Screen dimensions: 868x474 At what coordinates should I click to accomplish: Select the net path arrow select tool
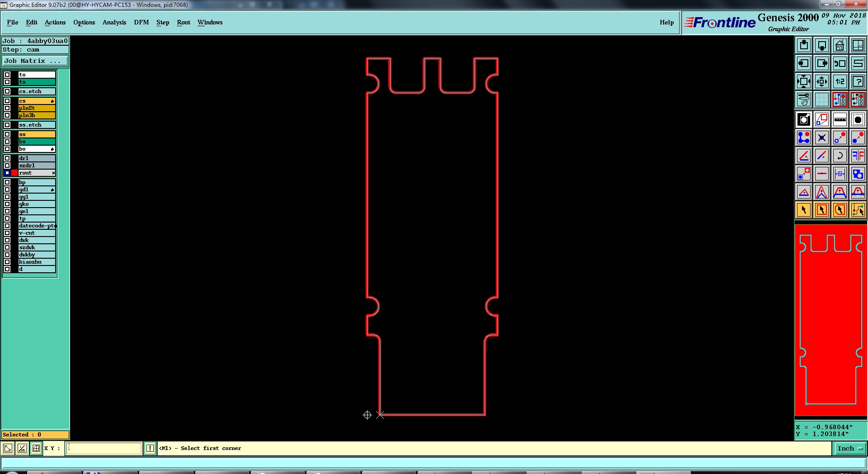coord(858,210)
